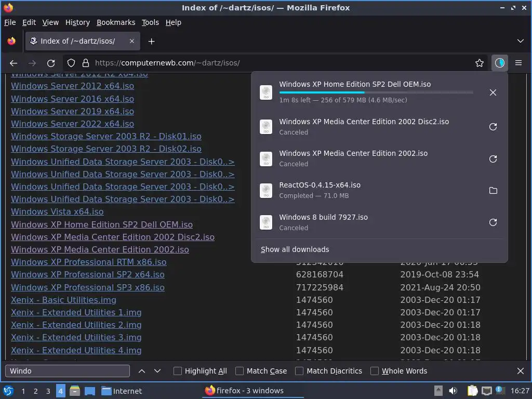Click the Windows 8 build 7927 file icon

pos(265,222)
